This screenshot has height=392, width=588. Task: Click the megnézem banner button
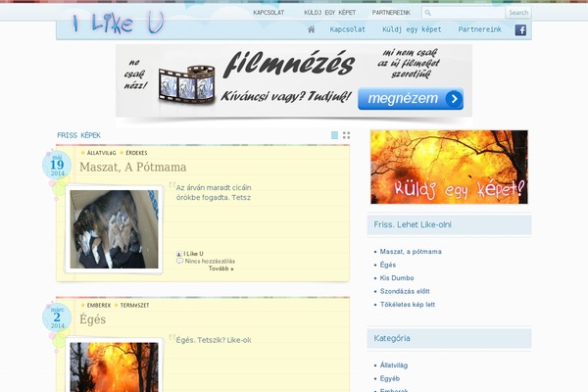411,99
